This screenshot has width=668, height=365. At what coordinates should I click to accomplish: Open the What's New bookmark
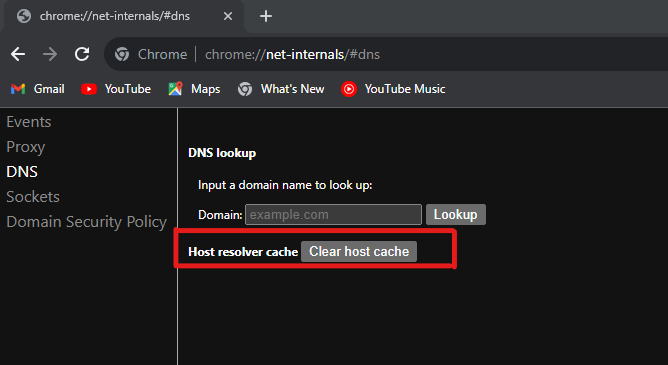click(281, 89)
